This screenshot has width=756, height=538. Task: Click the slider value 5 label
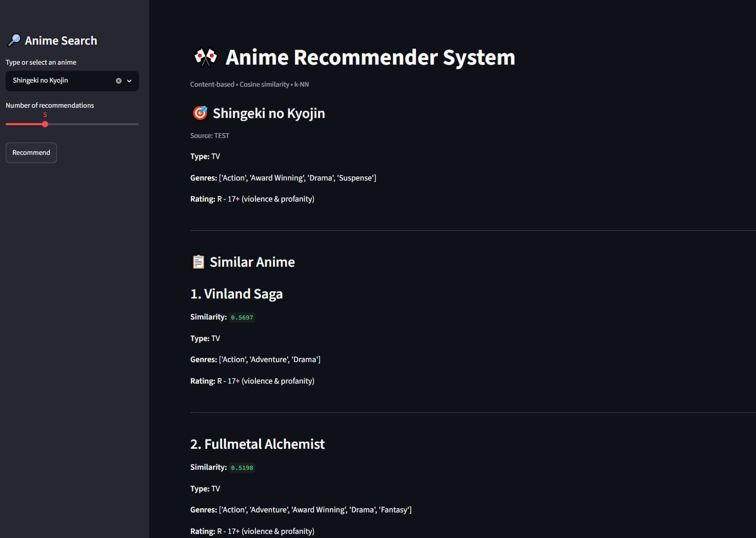(x=45, y=115)
